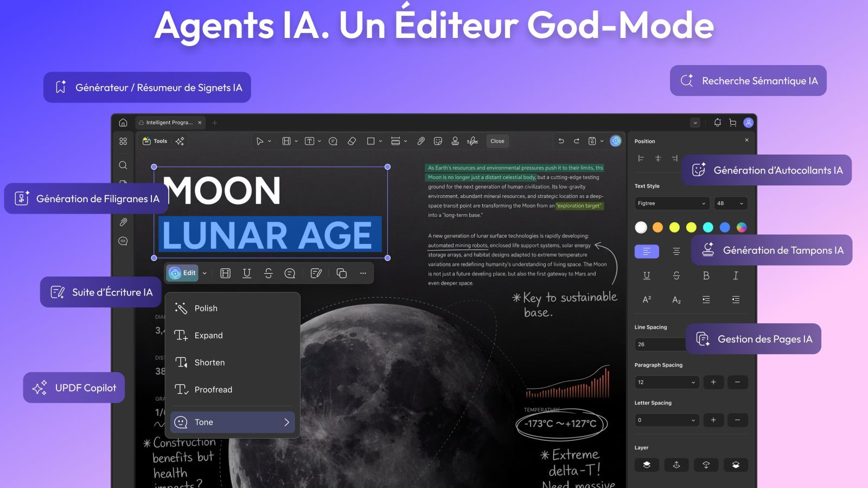Toggle bold in Text Style panel

(706, 275)
